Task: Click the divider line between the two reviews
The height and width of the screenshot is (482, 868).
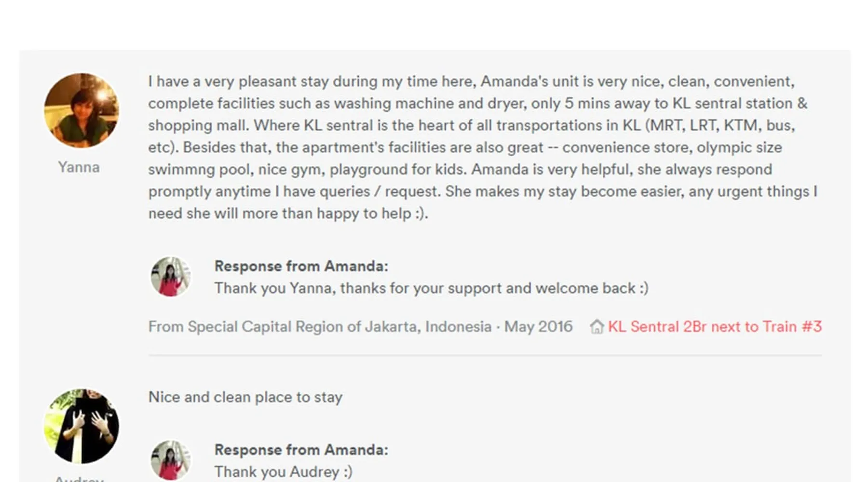Action: coord(485,355)
